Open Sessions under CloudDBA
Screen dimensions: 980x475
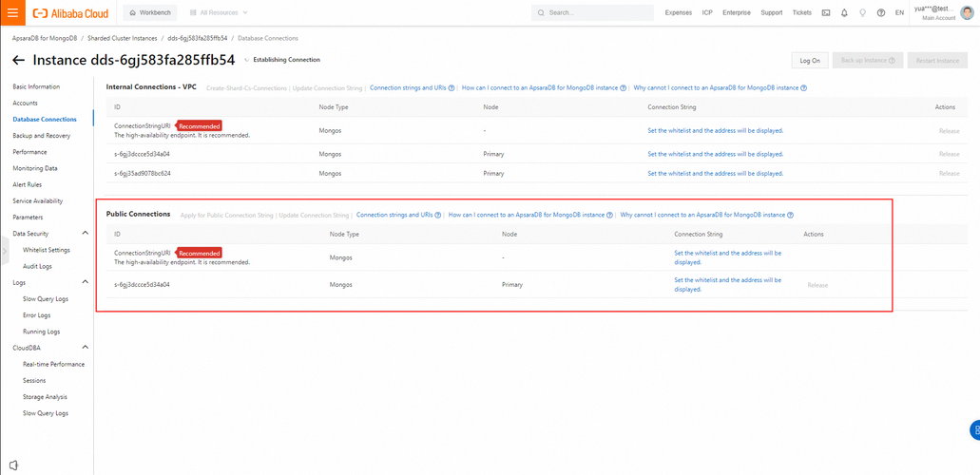point(34,380)
